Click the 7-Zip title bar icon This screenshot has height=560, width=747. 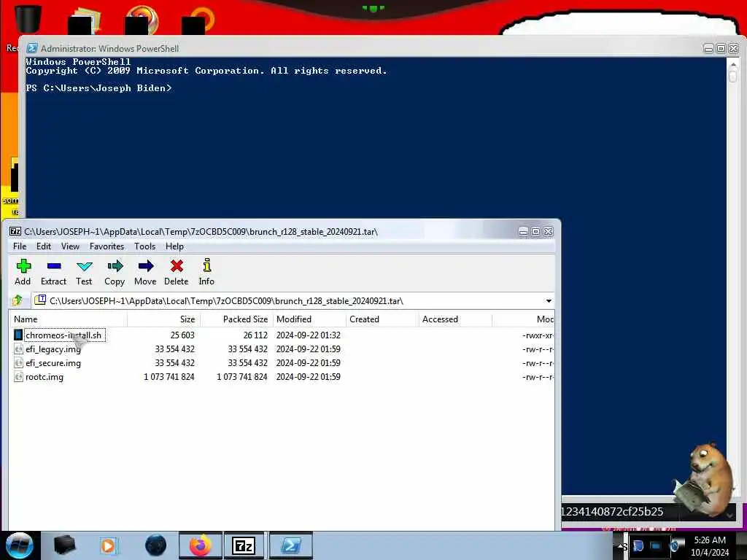coord(16,231)
